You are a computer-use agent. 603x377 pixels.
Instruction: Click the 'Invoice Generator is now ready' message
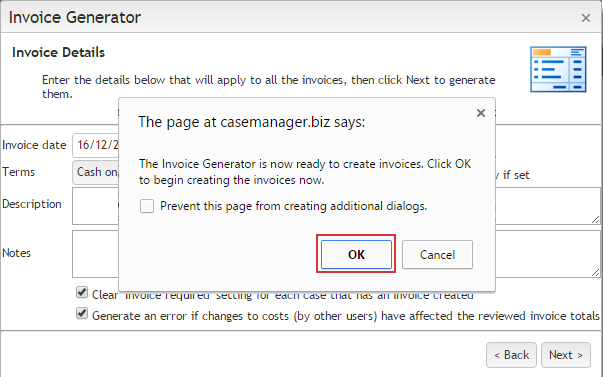[305, 172]
